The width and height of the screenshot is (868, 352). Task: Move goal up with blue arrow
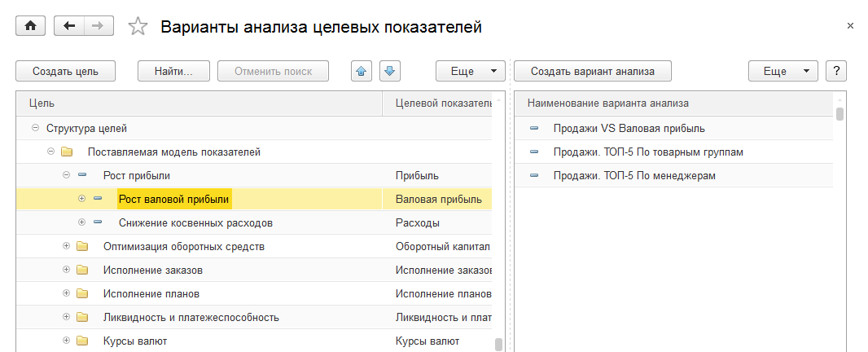point(362,71)
